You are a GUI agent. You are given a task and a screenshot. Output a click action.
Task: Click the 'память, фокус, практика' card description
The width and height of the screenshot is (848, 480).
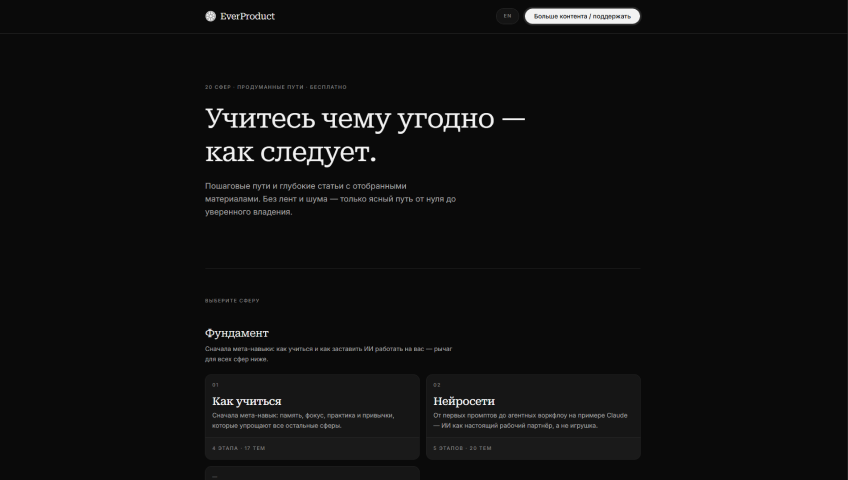click(303, 421)
